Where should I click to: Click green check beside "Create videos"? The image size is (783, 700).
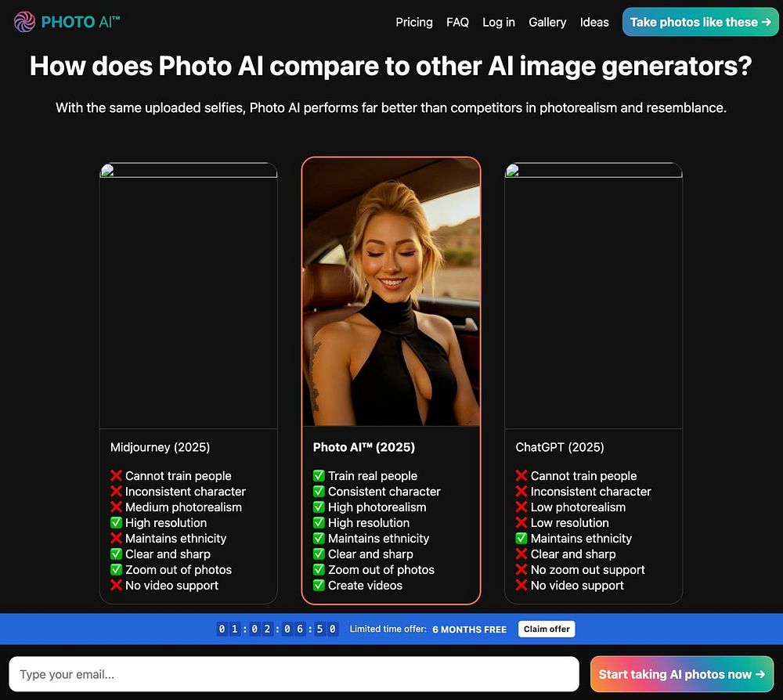[319, 585]
